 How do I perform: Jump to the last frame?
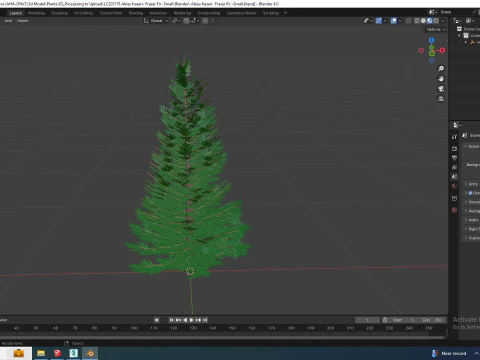pos(205,320)
